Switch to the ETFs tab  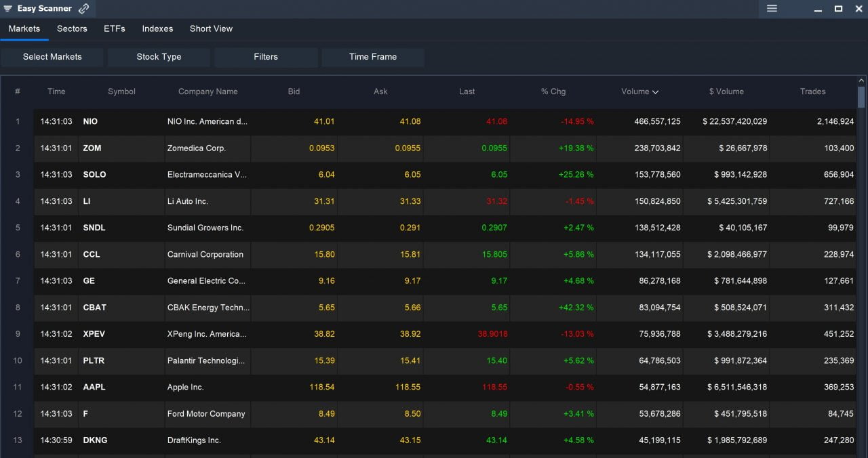[x=115, y=28]
